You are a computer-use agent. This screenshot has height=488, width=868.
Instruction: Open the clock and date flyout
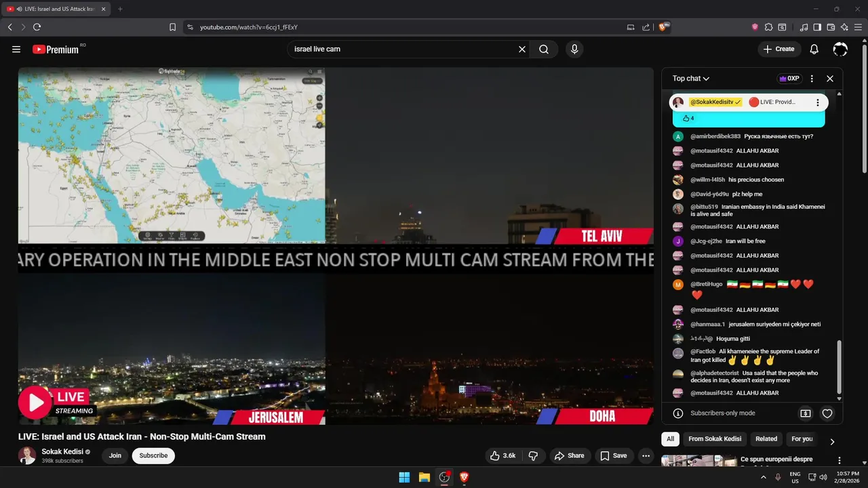pyautogui.click(x=847, y=477)
